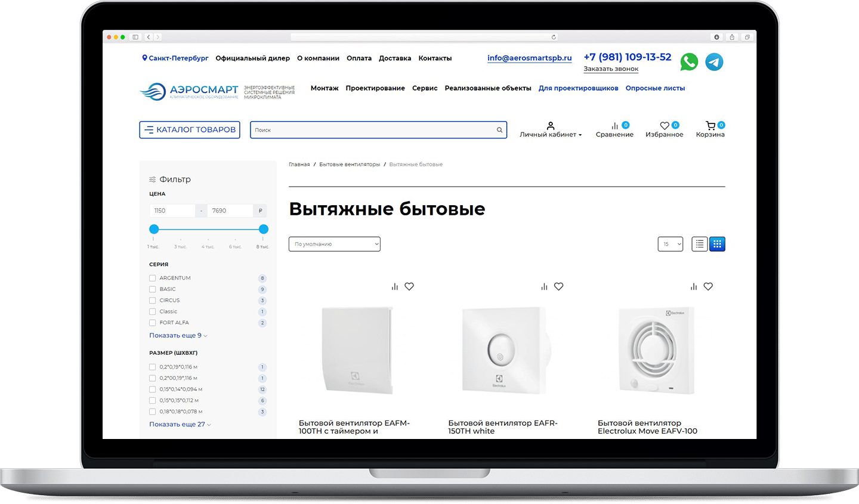Add EAFM-100TH fan to favorites
The image size is (859, 504).
click(x=409, y=286)
